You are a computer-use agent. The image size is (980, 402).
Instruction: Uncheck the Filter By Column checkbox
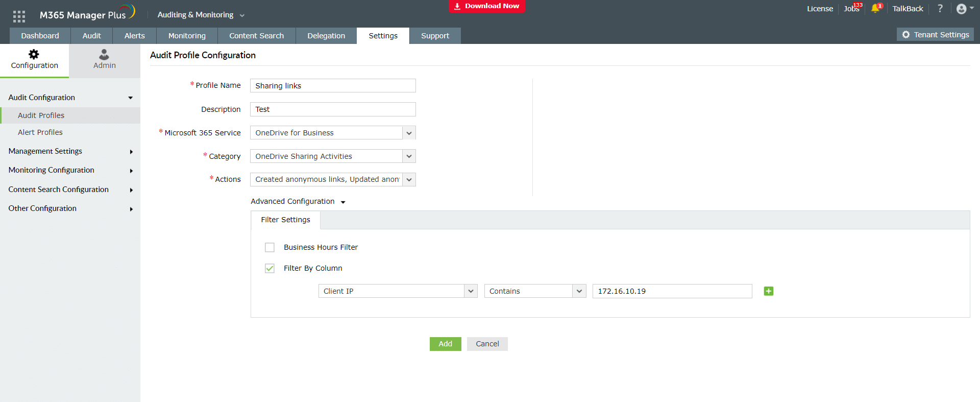point(269,268)
